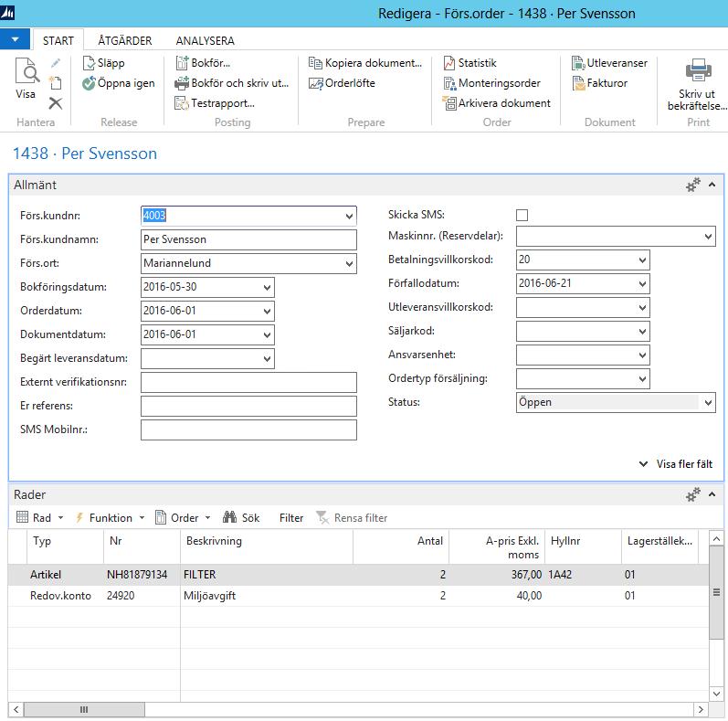Click Skriv ut bekräftelse printer icon
728x721 pixels.
coord(698,70)
